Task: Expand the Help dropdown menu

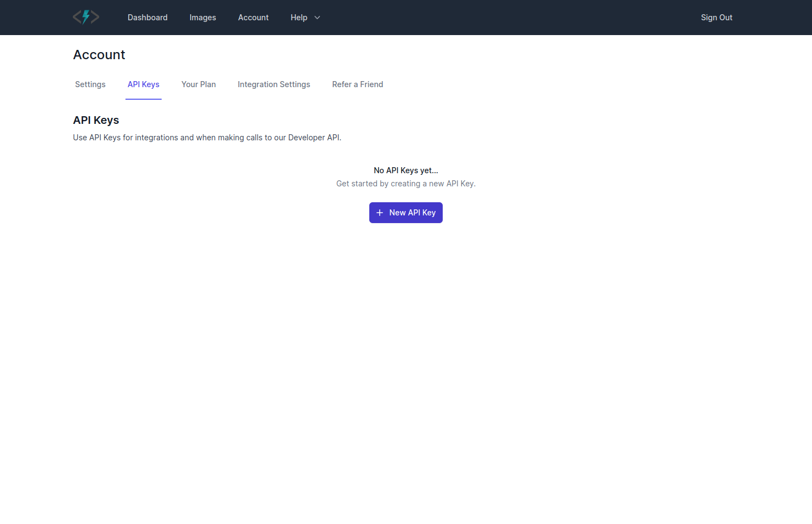Action: coord(305,18)
